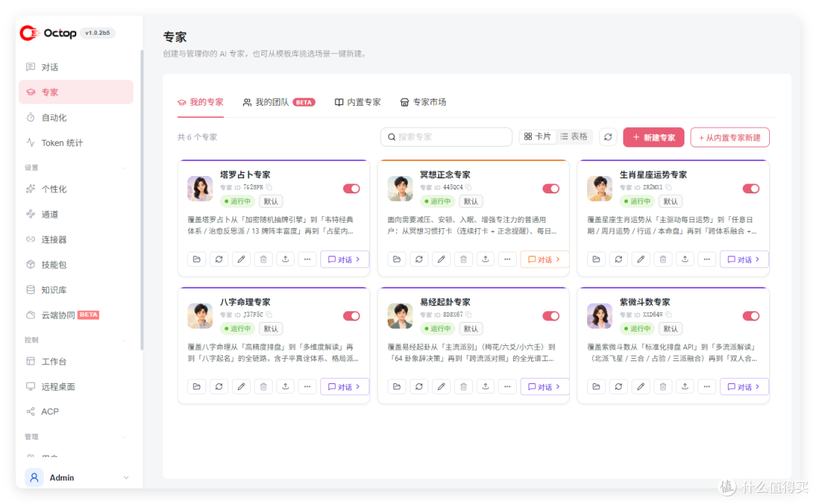Click trash icon on 紫微斗数专家 card

tap(663, 386)
